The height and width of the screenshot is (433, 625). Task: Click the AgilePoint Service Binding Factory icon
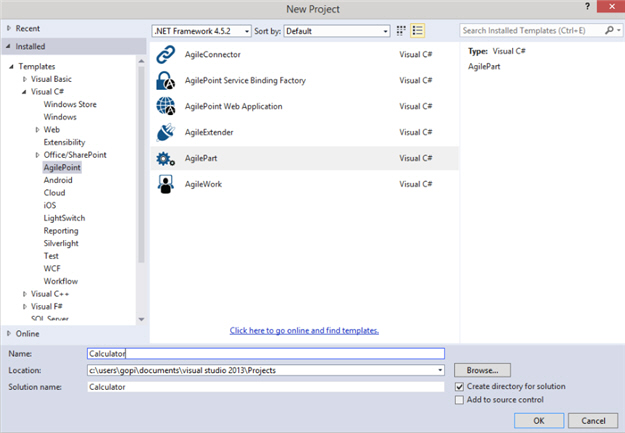tap(165, 81)
